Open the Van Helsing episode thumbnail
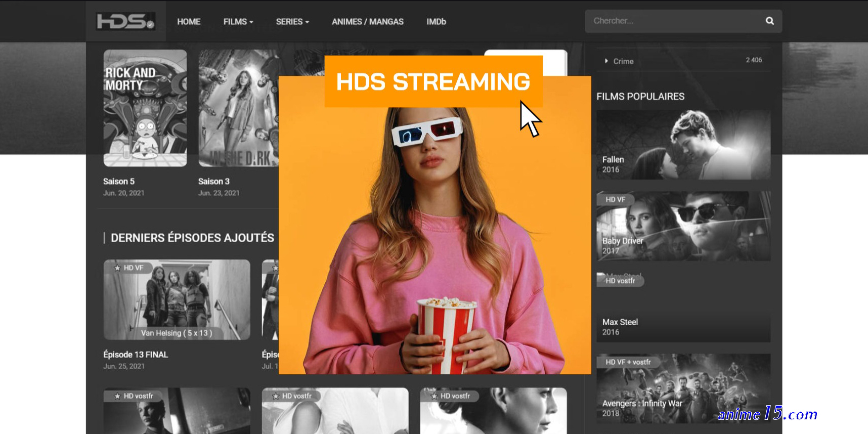The width and height of the screenshot is (868, 434). [x=177, y=299]
